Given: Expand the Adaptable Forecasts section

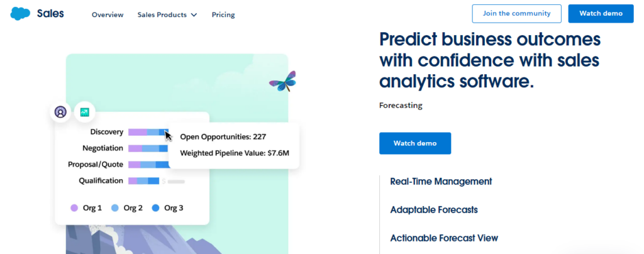Looking at the screenshot, I should 434,210.
